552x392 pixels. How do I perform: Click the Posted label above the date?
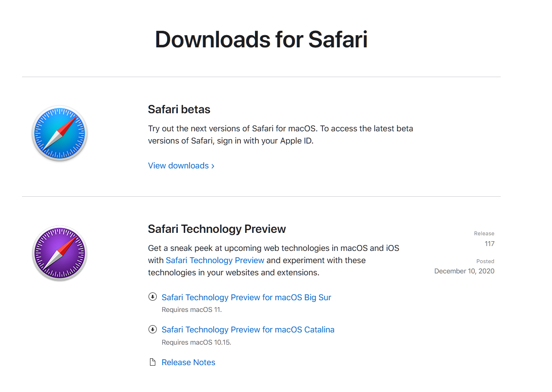(485, 261)
